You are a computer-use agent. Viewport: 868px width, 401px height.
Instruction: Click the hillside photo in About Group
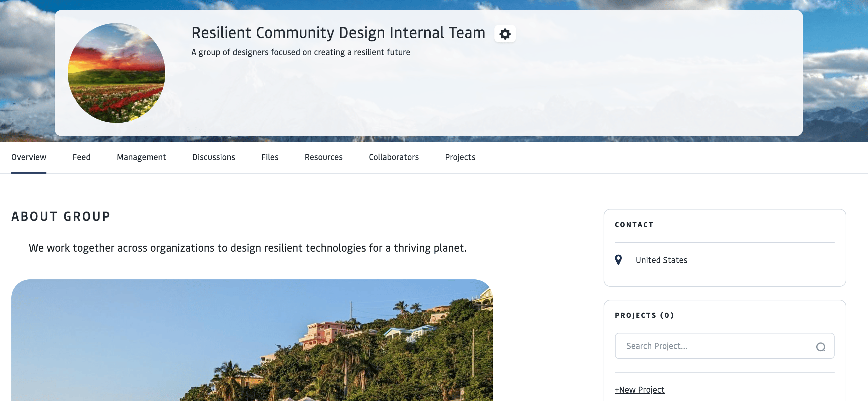[x=252, y=340]
